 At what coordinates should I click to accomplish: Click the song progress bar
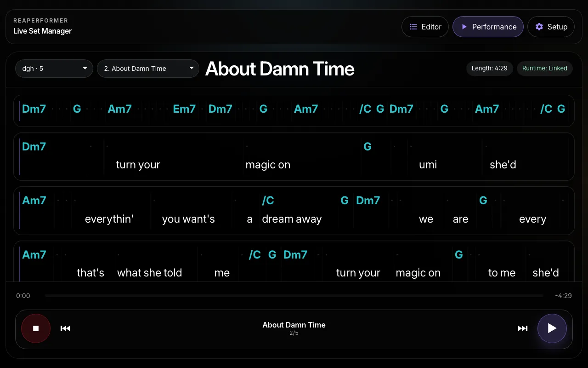pyautogui.click(x=294, y=296)
